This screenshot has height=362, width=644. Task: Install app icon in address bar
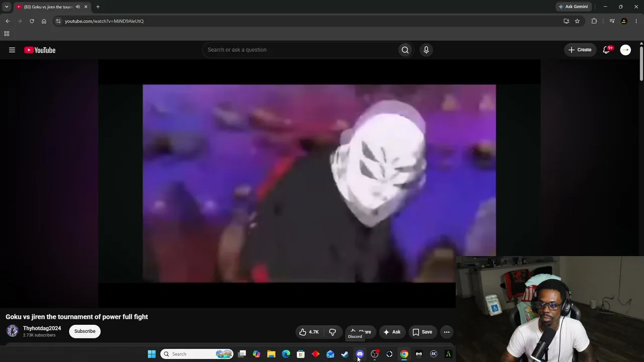[x=567, y=21]
